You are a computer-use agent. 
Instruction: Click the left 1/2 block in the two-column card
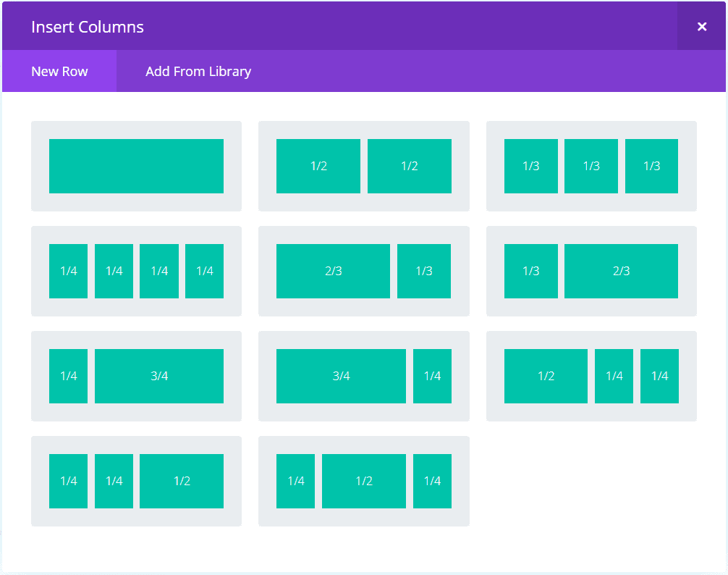[x=318, y=166]
